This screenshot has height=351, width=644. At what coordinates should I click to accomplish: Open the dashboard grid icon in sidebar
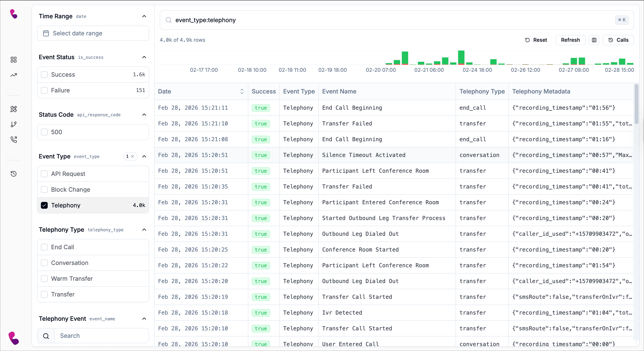tap(14, 60)
